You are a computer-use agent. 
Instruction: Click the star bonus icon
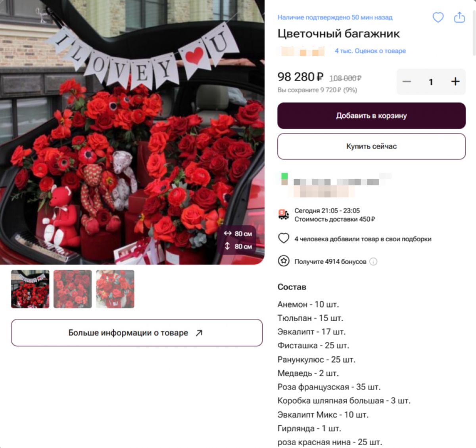pyautogui.click(x=283, y=261)
